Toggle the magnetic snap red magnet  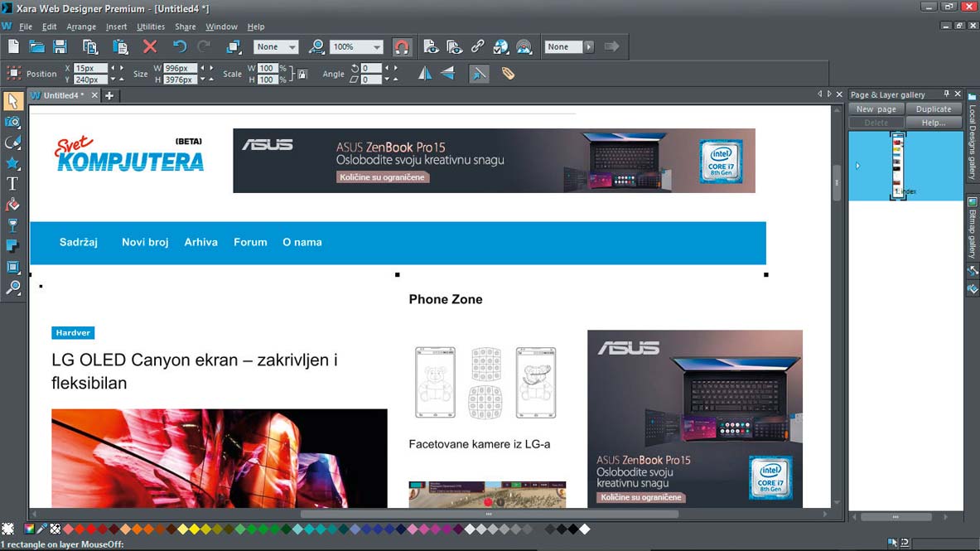(402, 47)
